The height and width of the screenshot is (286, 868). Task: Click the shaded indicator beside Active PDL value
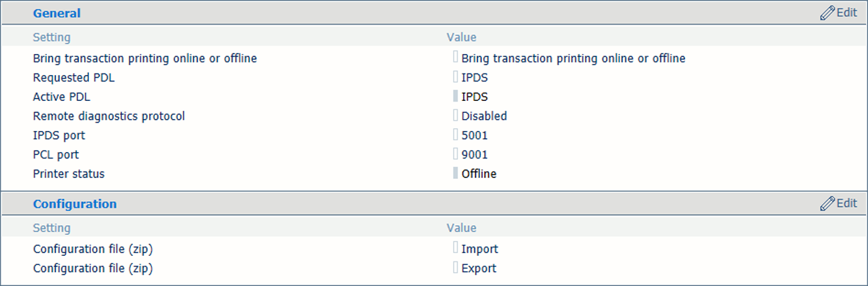point(455,96)
